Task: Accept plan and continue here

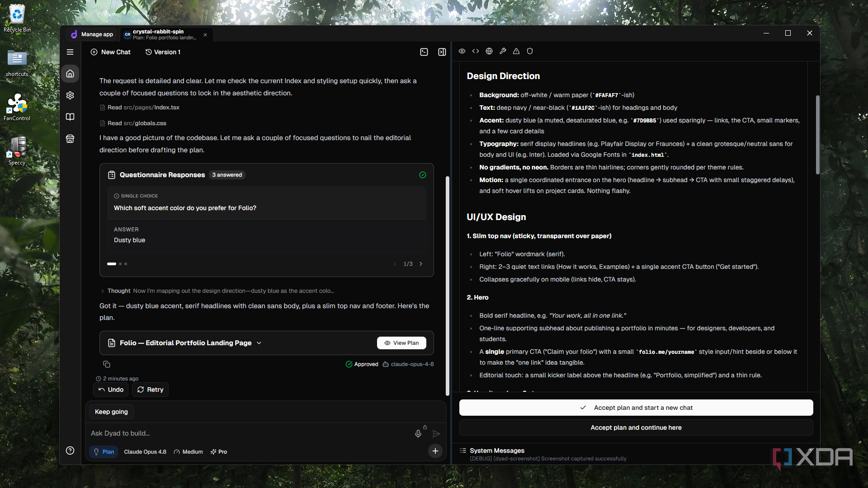Action: coord(636,427)
